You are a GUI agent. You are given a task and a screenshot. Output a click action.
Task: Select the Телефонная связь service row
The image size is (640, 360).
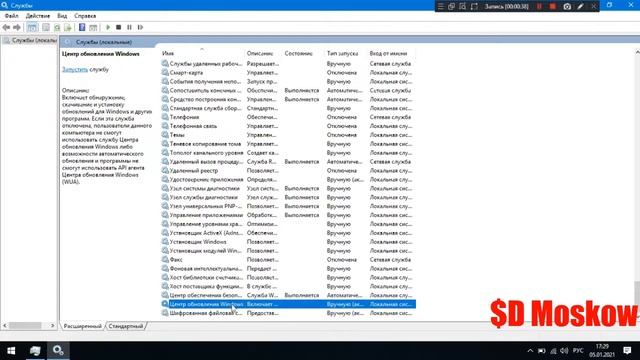[x=288, y=126]
